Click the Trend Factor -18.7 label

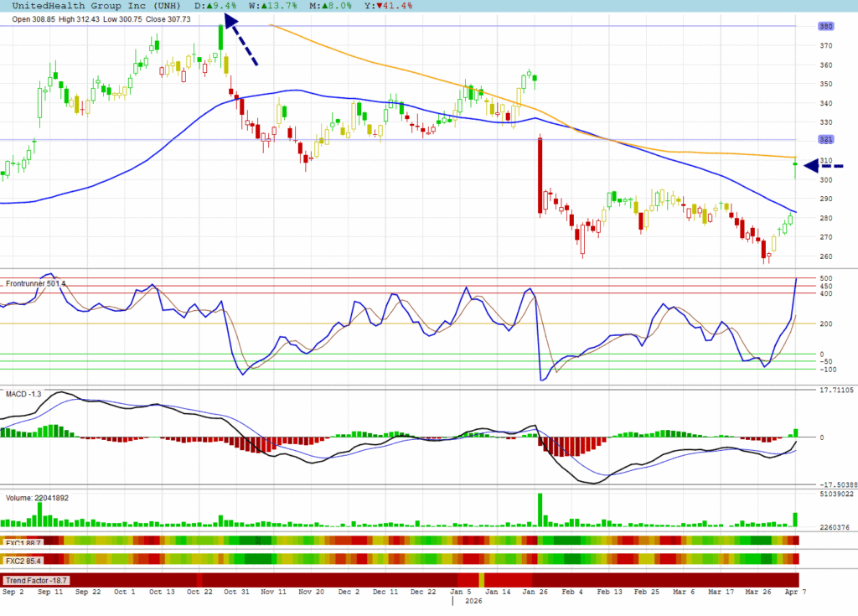point(37,580)
